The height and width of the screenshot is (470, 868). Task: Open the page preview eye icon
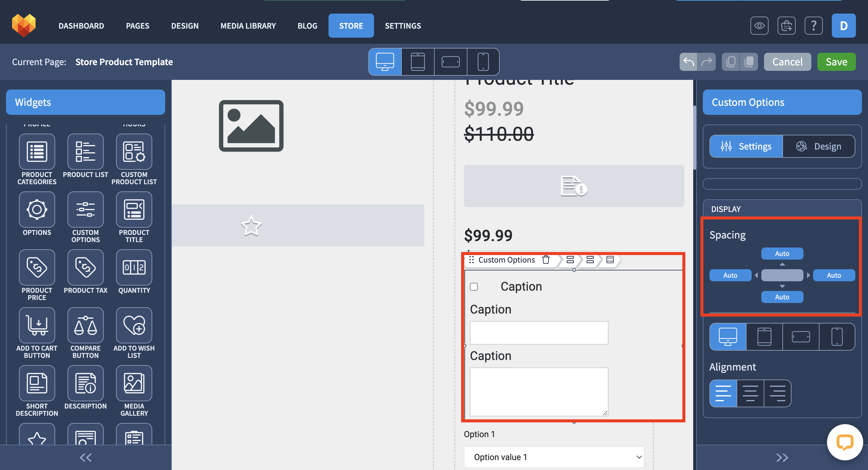pos(759,26)
